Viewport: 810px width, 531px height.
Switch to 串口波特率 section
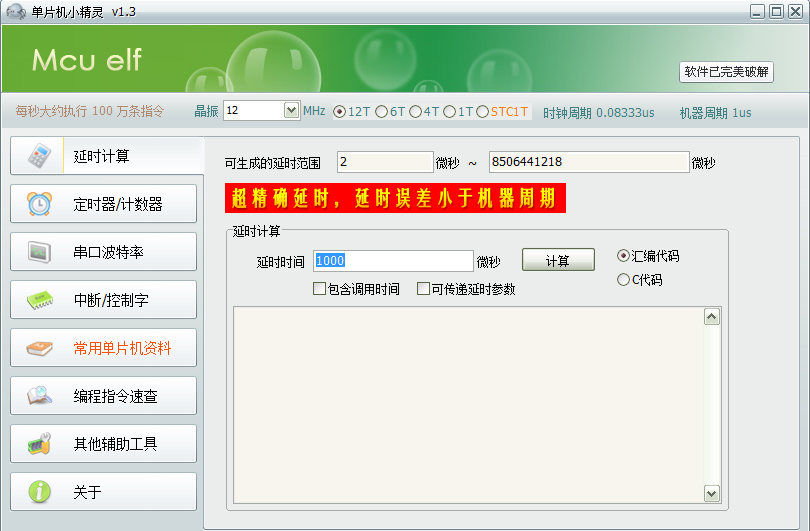point(103,252)
